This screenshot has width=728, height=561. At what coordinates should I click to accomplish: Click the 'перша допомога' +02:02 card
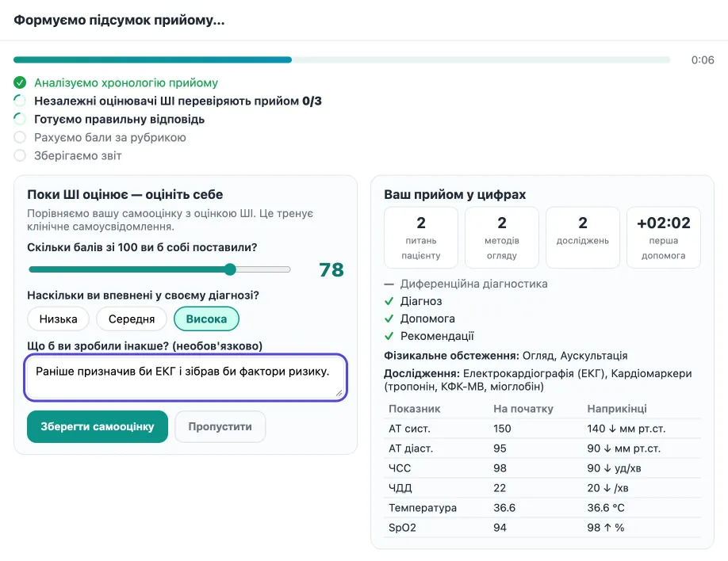pyautogui.click(x=664, y=238)
